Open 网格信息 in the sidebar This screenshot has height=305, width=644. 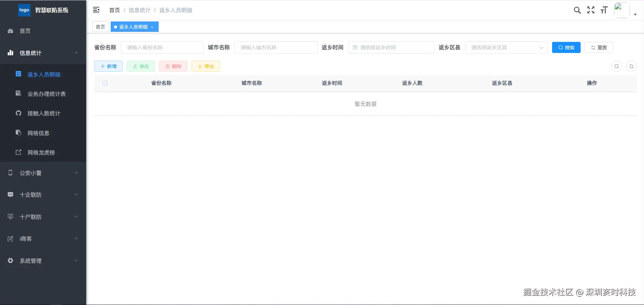(43, 133)
